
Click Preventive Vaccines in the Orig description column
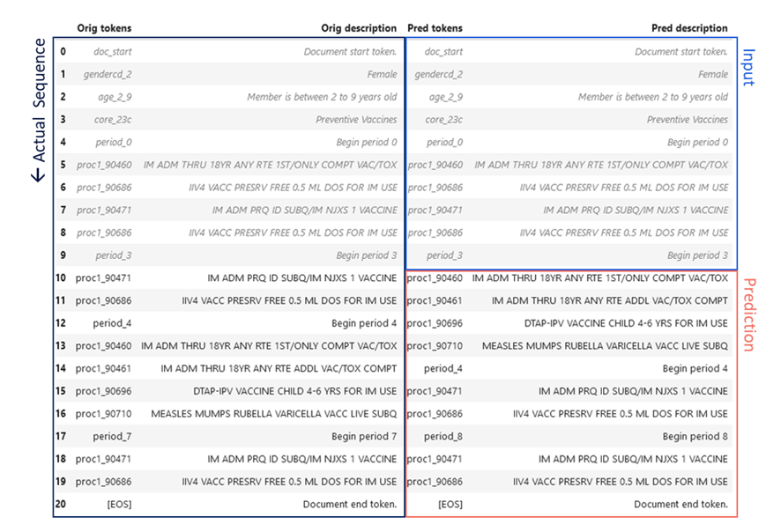pyautogui.click(x=356, y=120)
